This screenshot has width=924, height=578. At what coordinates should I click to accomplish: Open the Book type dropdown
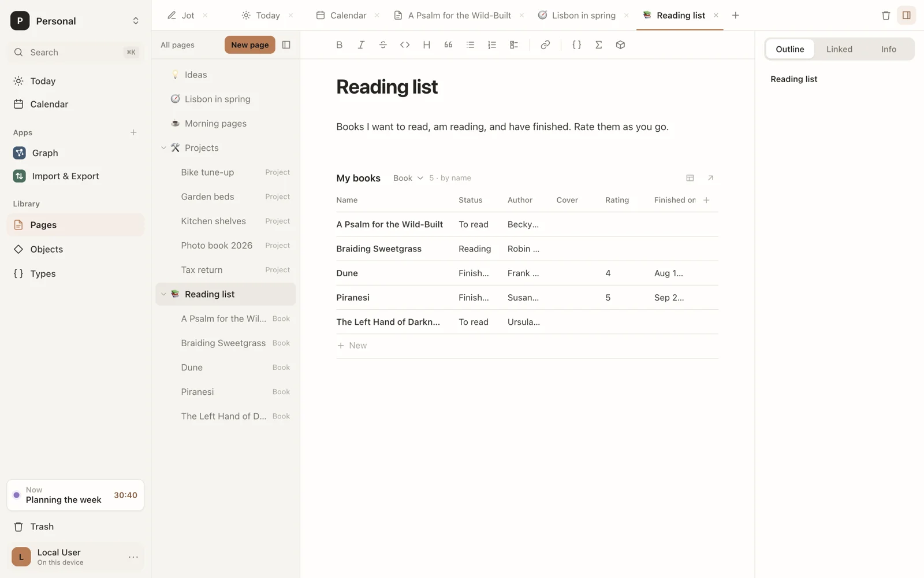pos(408,178)
